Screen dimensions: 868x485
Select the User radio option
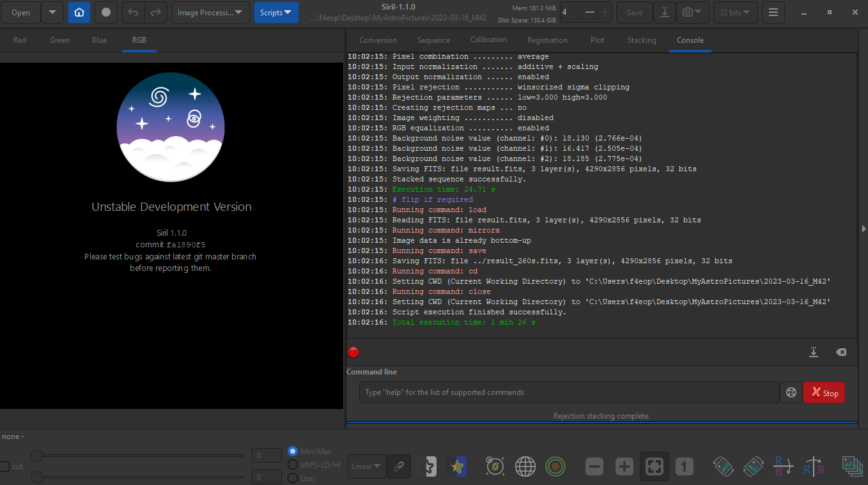293,478
